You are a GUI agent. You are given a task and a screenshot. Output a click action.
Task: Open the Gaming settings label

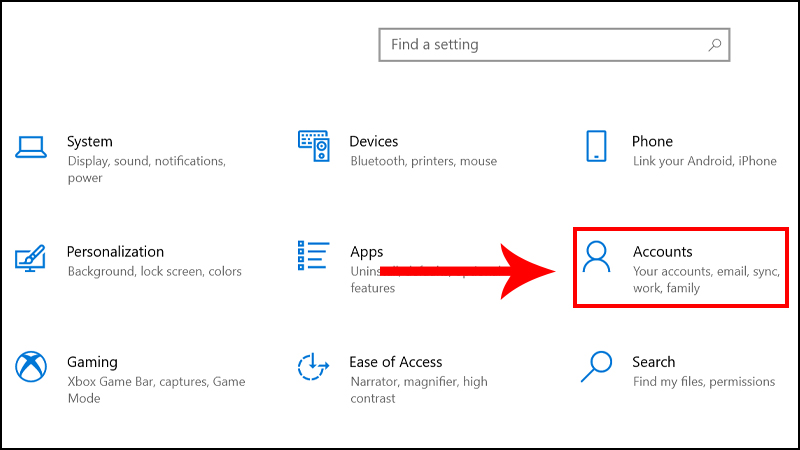coord(92,361)
